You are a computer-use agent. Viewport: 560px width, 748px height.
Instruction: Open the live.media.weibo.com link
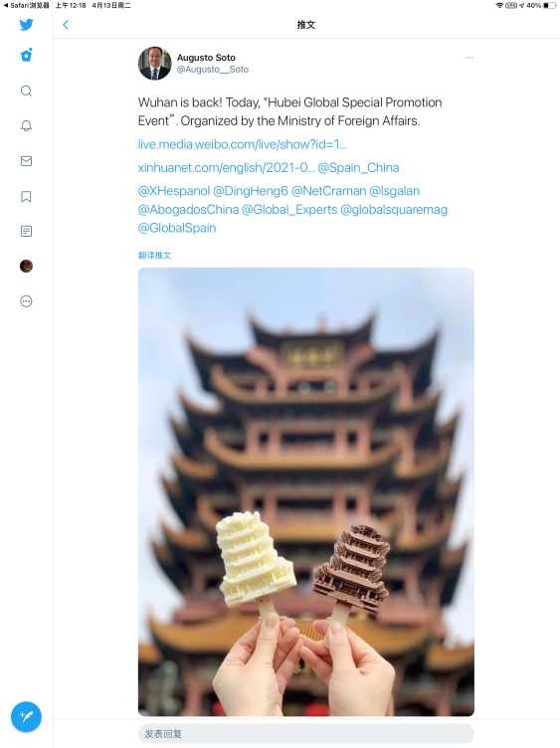(x=243, y=144)
